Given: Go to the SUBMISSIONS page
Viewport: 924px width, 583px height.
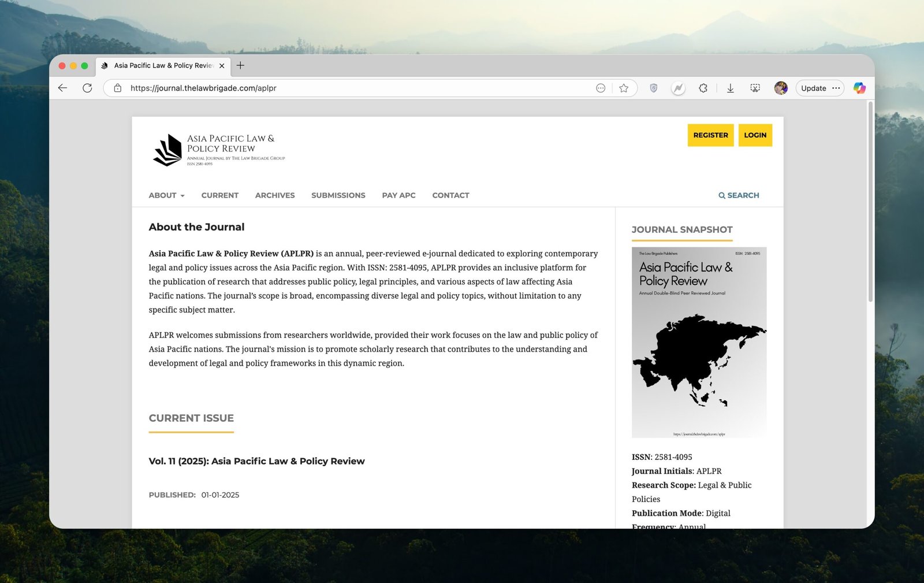Looking at the screenshot, I should click(x=338, y=195).
